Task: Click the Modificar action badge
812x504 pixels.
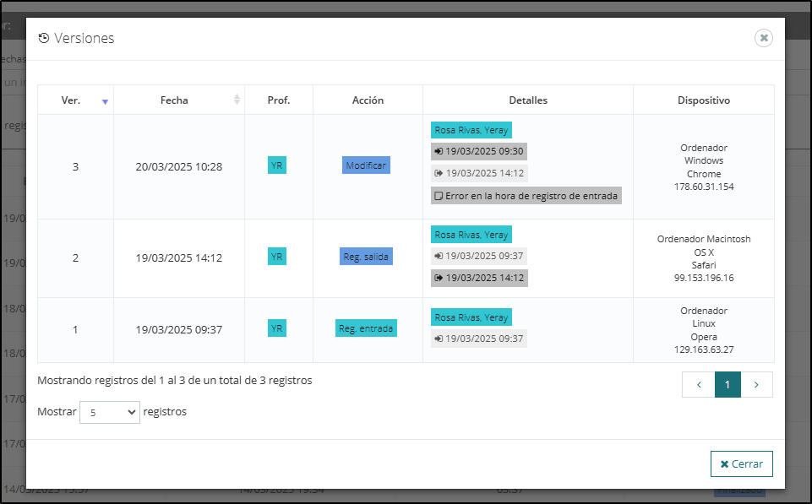Action: click(x=366, y=165)
